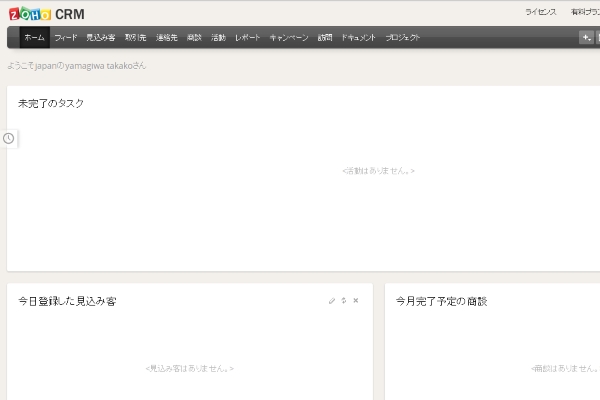Viewport: 600px width, 400px height.
Task: Open the レポート tab
Action: point(248,38)
